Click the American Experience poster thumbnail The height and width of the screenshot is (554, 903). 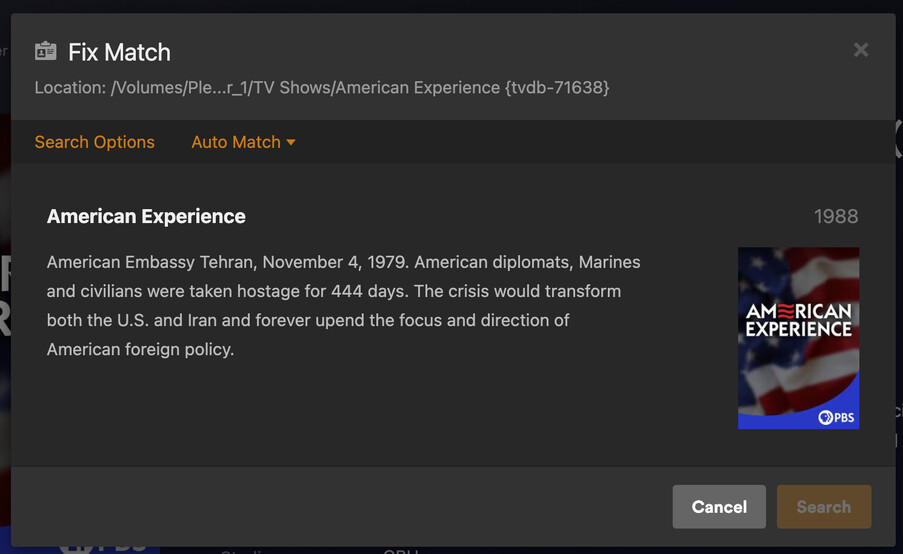coord(798,338)
